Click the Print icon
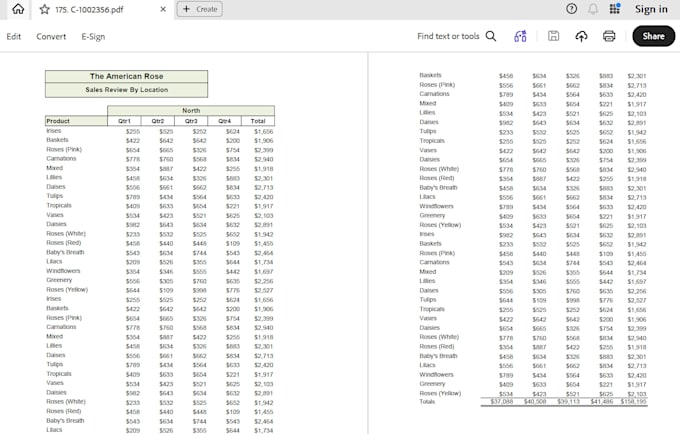Screen dimensions: 680x434 coord(609,36)
